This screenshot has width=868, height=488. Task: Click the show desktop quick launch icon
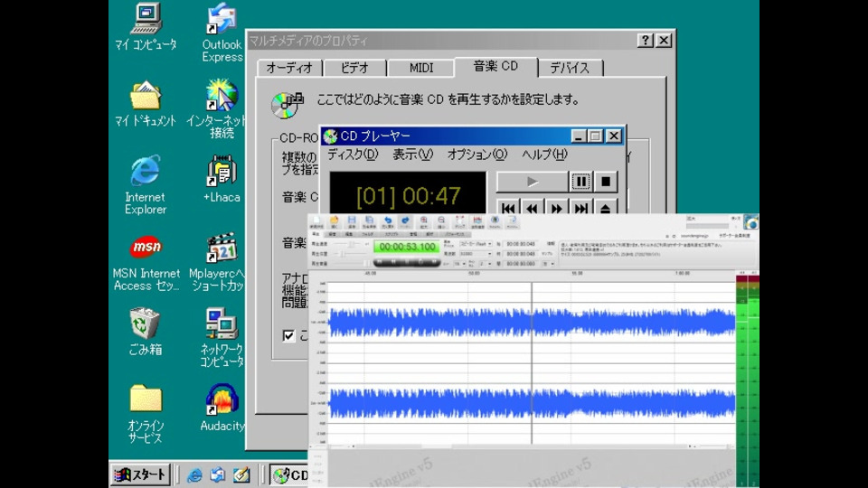[241, 474]
